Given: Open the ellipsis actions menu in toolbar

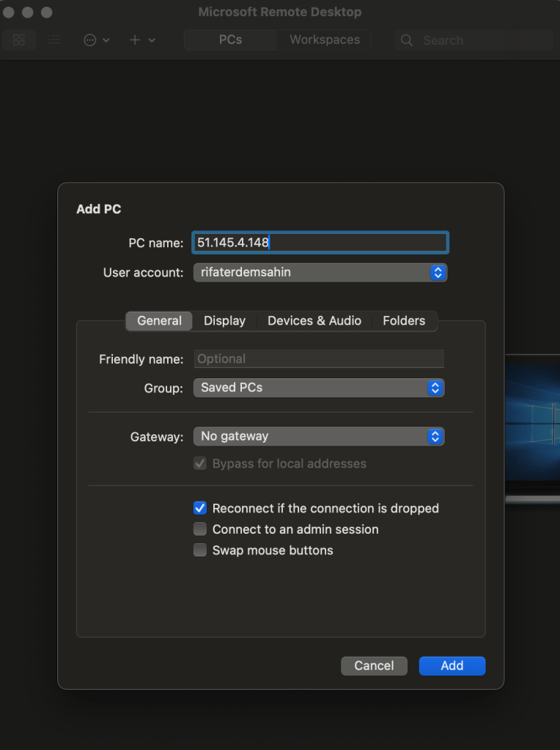Looking at the screenshot, I should click(x=96, y=40).
